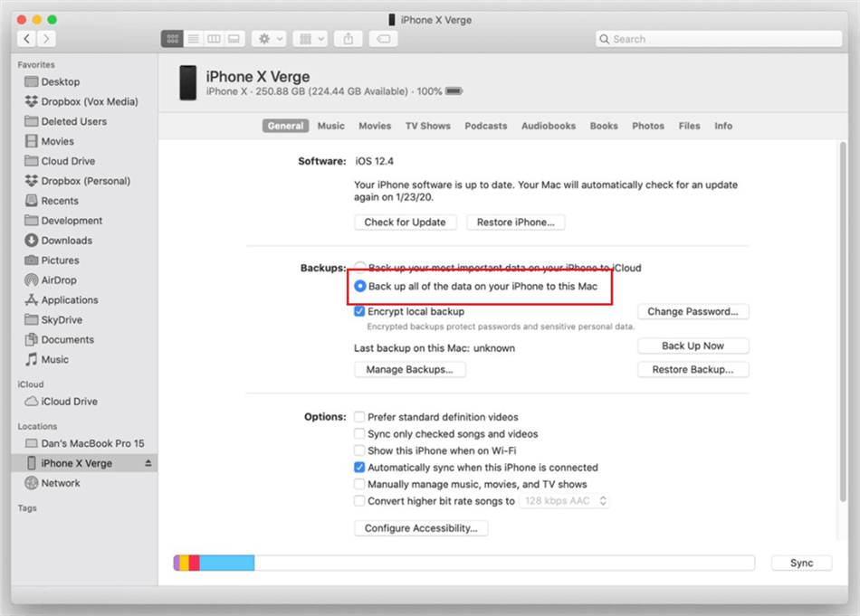860x616 pixels.
Task: Open the Deleted Users folder
Action: (66, 121)
